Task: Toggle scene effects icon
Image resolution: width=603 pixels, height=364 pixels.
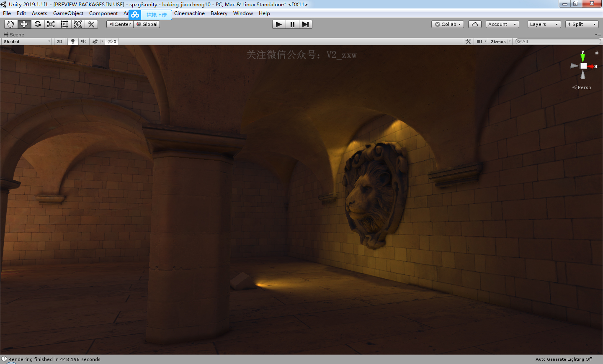Action: point(95,41)
